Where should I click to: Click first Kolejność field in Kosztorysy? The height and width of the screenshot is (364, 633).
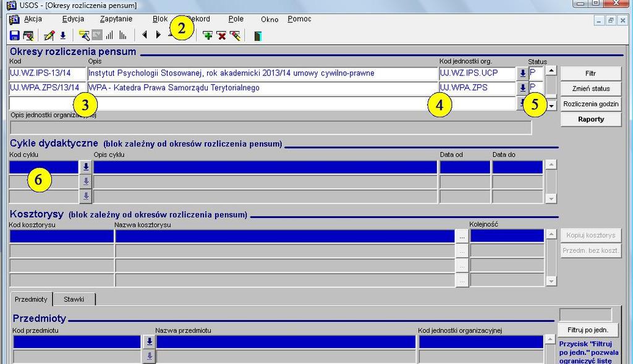[x=507, y=236]
